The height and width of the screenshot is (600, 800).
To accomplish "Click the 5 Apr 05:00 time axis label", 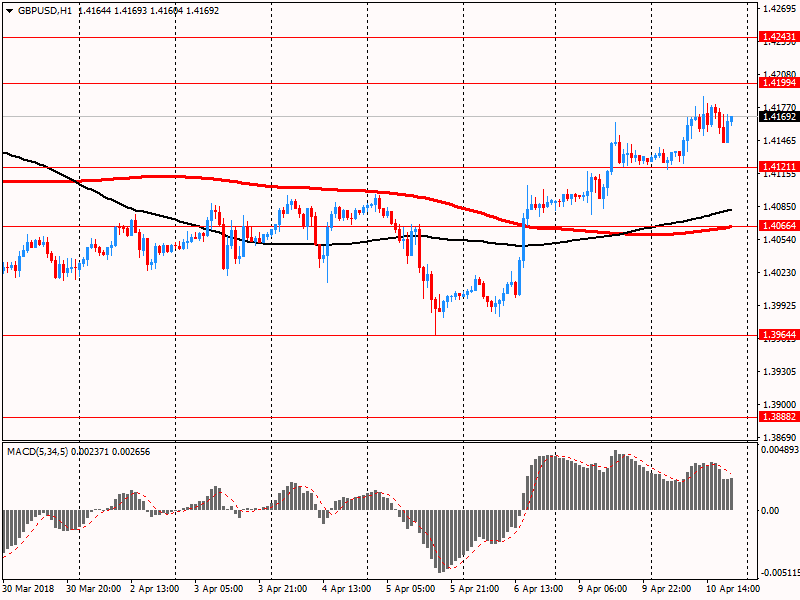I will pyautogui.click(x=411, y=589).
